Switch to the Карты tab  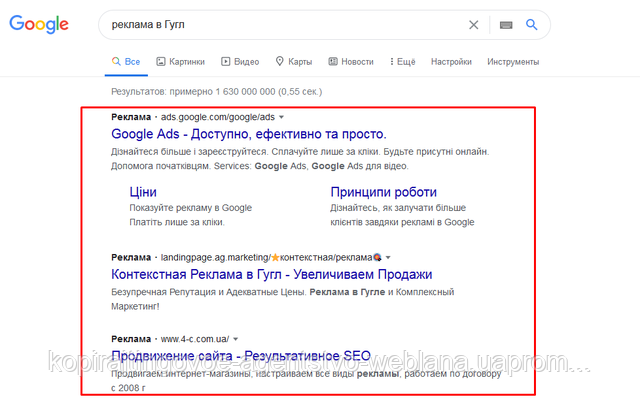[x=294, y=62]
